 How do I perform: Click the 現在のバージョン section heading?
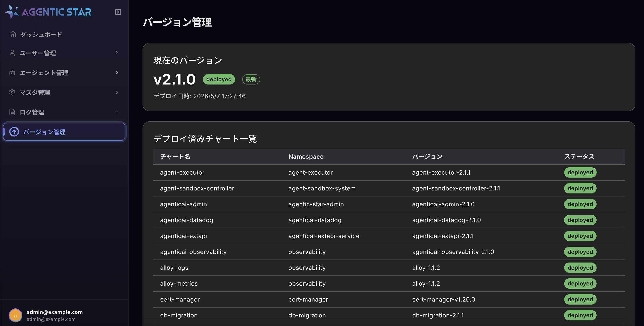point(187,60)
